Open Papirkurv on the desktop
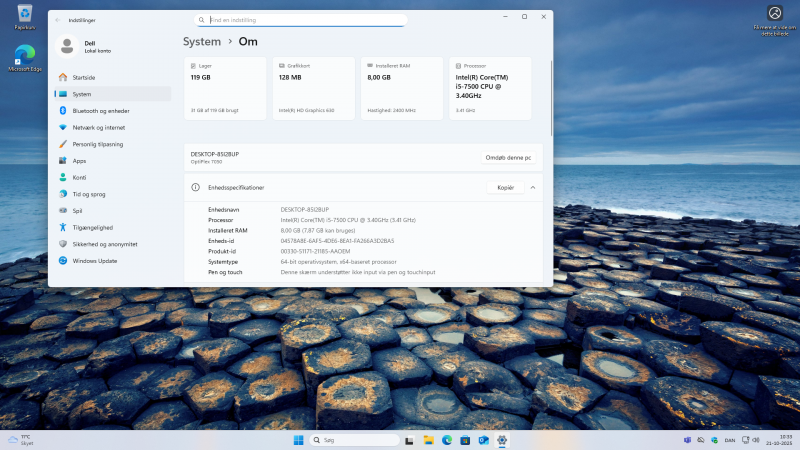 (24, 18)
